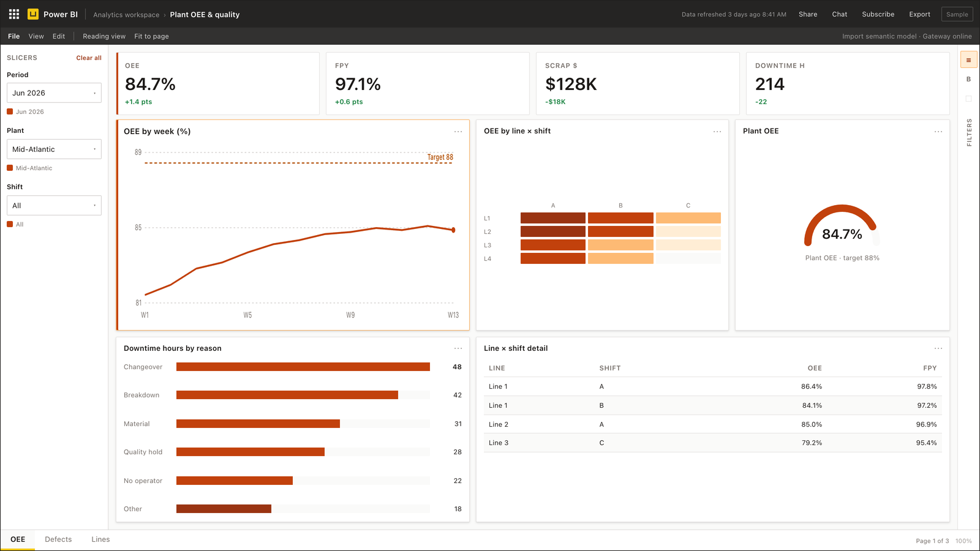
Task: Open more options for Line × shift detail
Action: pyautogui.click(x=938, y=348)
